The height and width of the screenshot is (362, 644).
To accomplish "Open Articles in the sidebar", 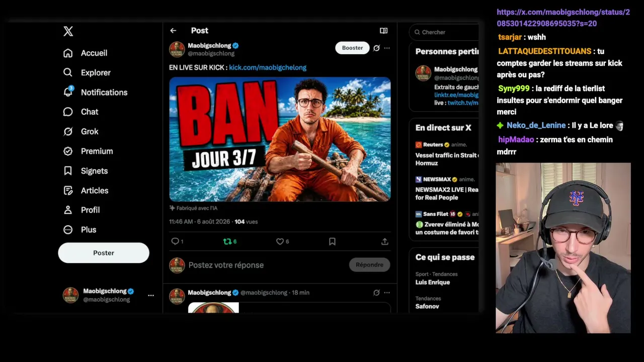I will [x=86, y=190].
